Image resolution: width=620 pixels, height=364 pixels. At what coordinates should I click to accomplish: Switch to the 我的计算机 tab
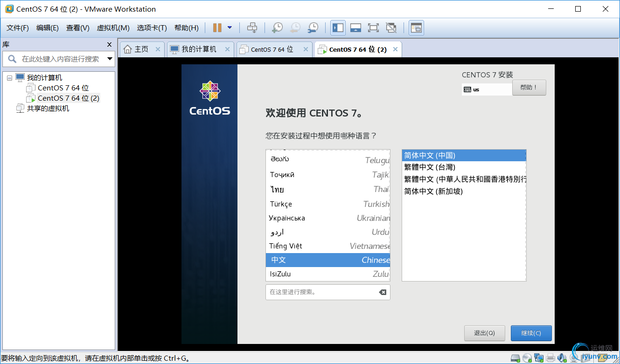coord(199,49)
